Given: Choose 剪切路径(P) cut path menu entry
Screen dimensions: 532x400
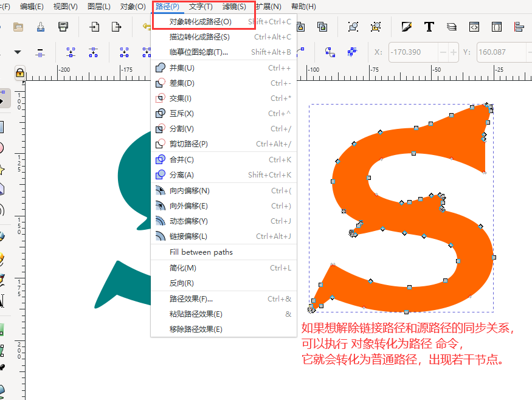Looking at the screenshot, I should click(224, 144).
